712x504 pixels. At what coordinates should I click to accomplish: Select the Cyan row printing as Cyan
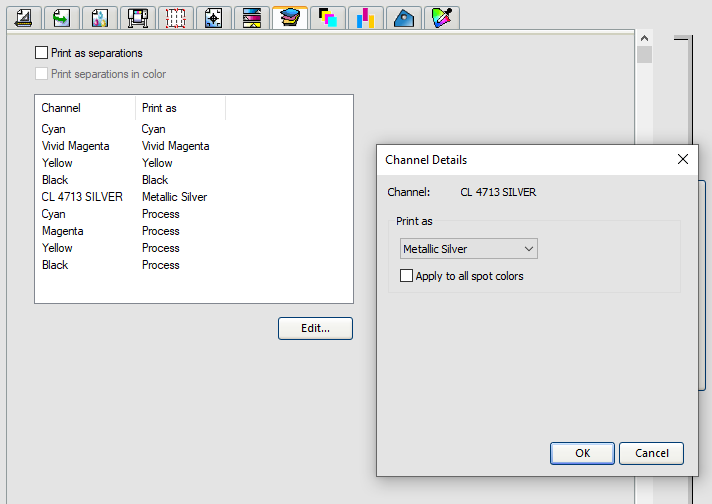point(194,129)
